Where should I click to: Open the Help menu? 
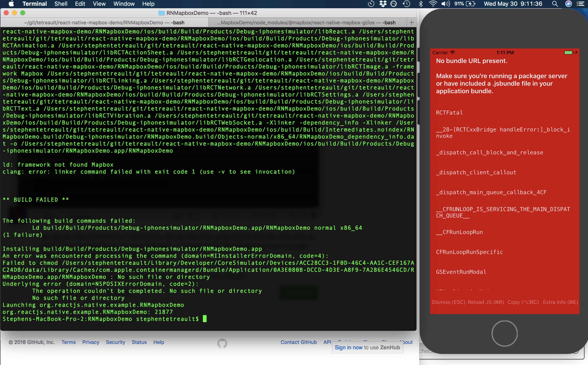click(x=148, y=4)
